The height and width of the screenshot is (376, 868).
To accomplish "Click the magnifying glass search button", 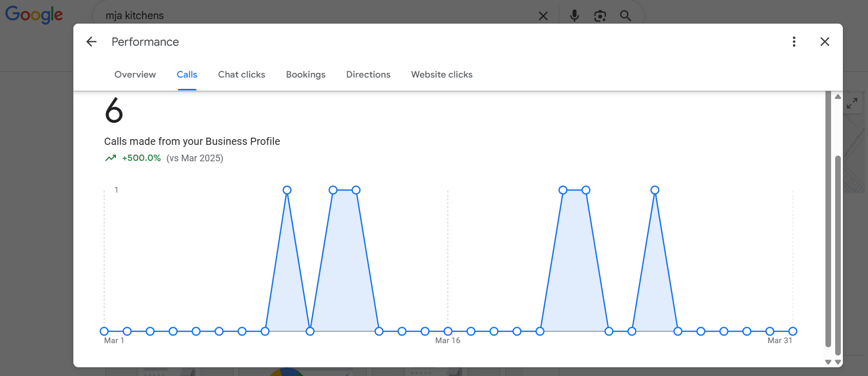I will pos(625,16).
